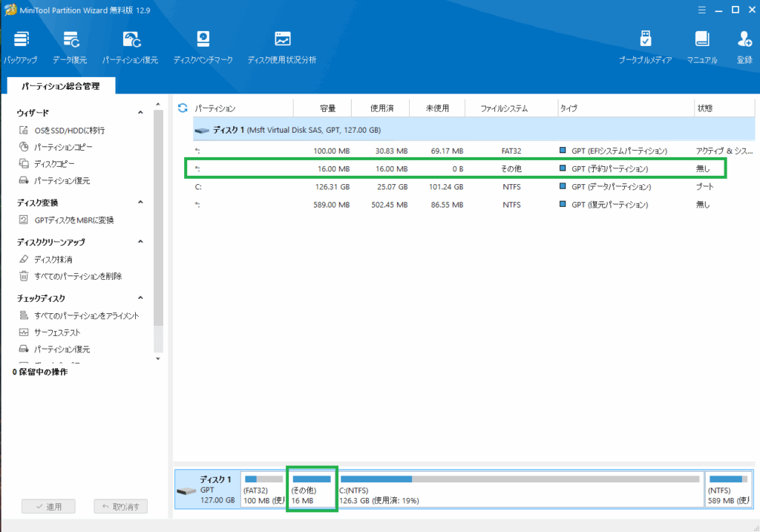Launch the ディスクベンチマーク tool

click(203, 41)
